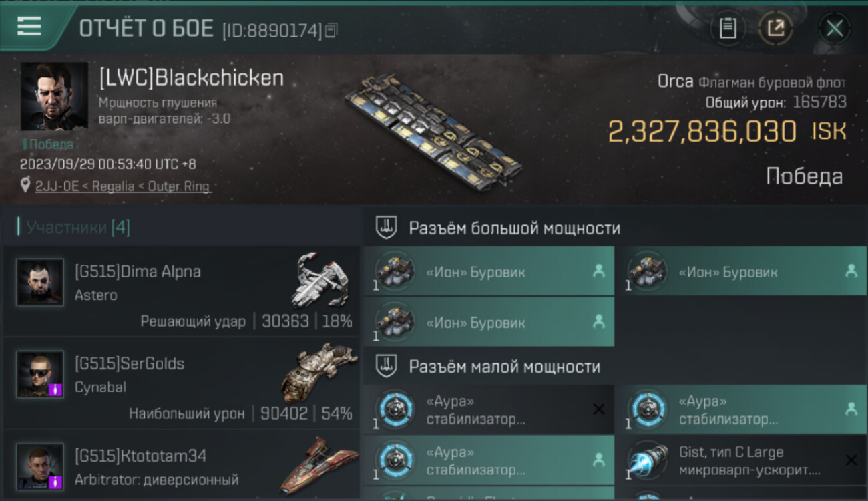The image size is (868, 501).
Task: Close the battle report window
Action: coord(834,28)
